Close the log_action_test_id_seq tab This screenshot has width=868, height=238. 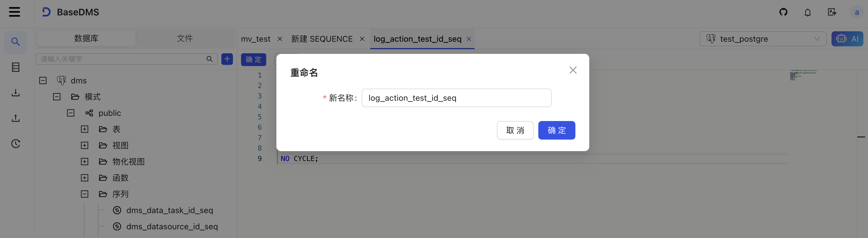[x=468, y=39]
